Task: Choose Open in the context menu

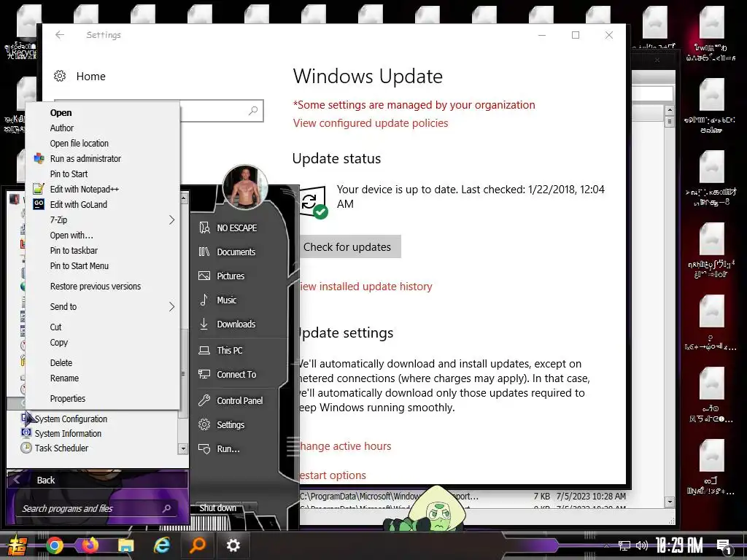Action: (x=102, y=113)
